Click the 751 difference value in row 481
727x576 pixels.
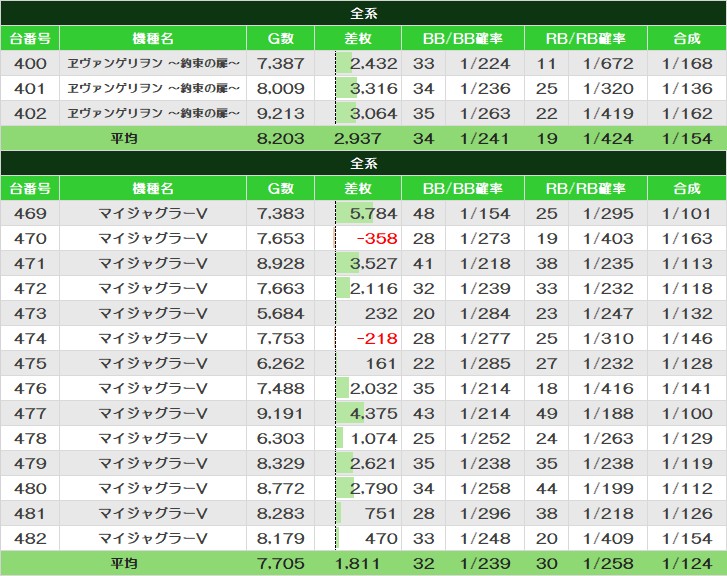(x=381, y=514)
